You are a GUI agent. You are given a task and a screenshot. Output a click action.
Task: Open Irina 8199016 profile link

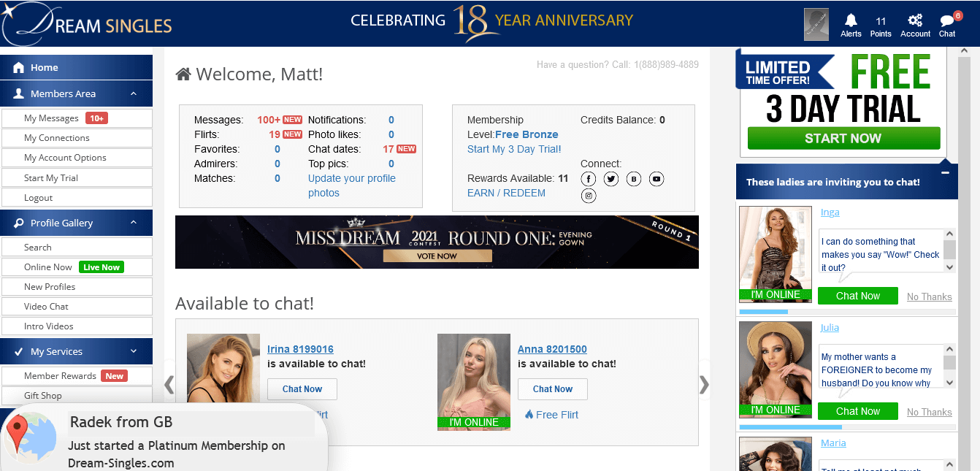(300, 349)
